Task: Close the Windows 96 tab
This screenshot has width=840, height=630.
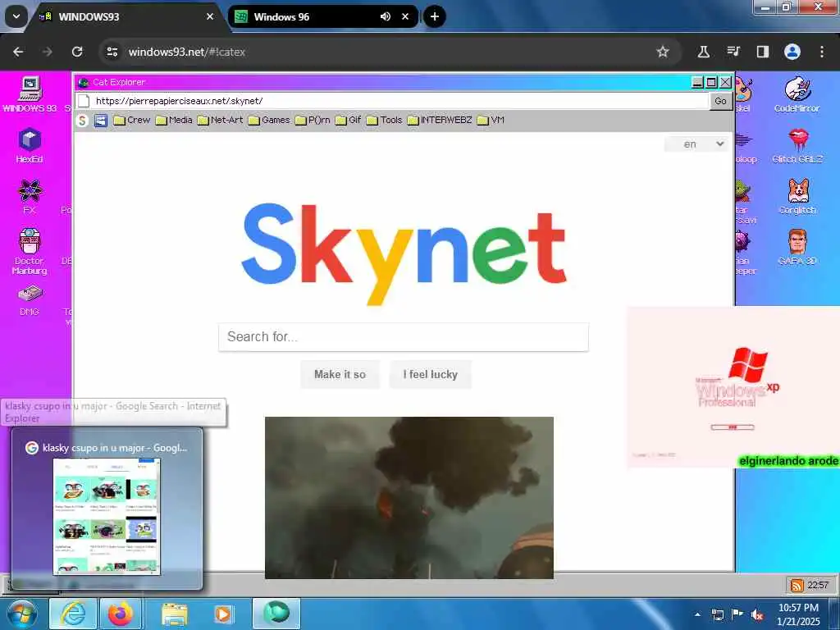Action: pyautogui.click(x=405, y=16)
